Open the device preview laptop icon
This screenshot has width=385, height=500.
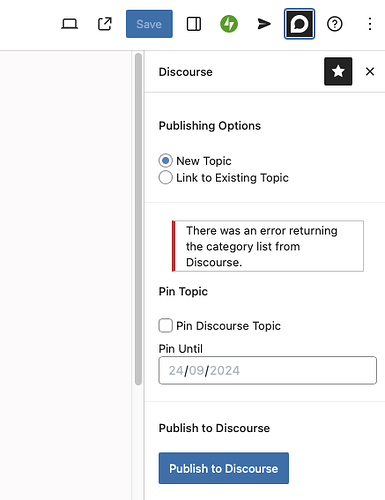(70, 24)
